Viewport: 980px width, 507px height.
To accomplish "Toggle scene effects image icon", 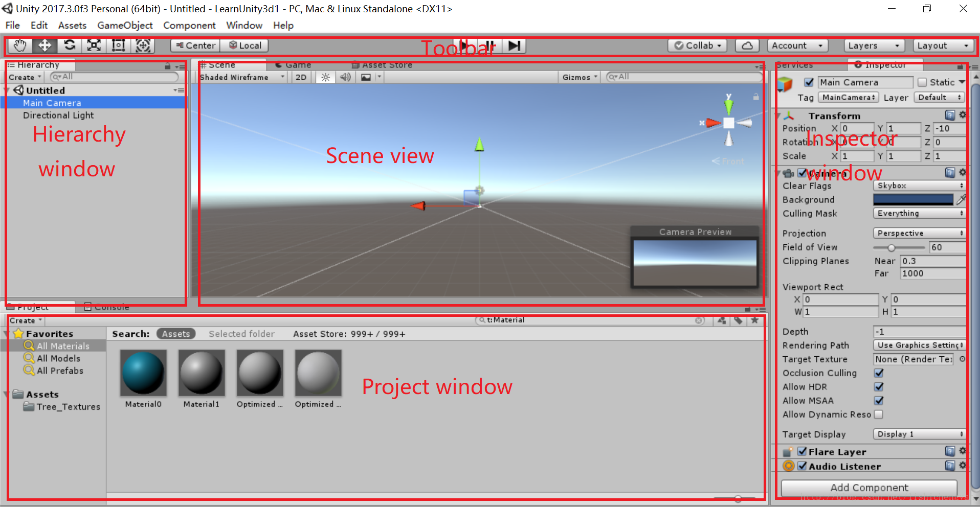I will tap(366, 77).
